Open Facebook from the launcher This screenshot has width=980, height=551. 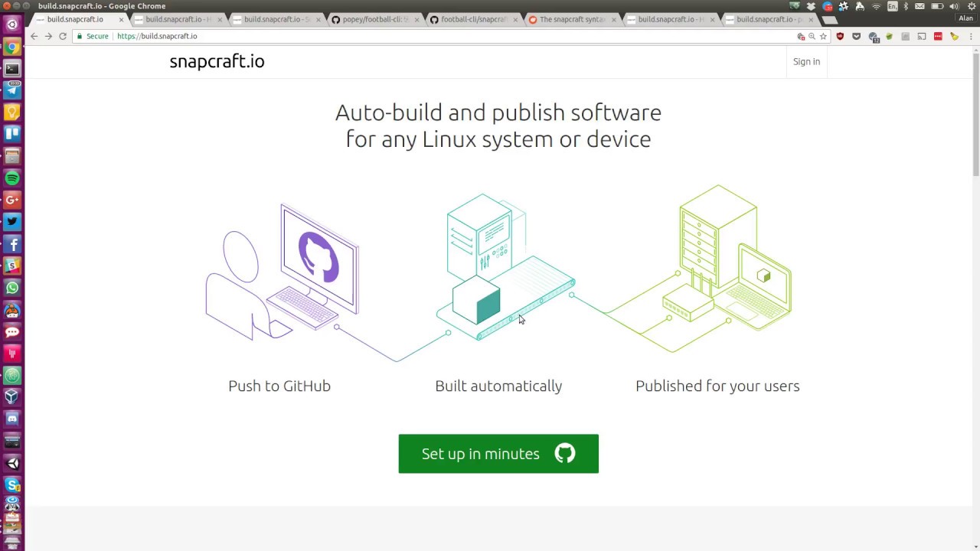[12, 244]
